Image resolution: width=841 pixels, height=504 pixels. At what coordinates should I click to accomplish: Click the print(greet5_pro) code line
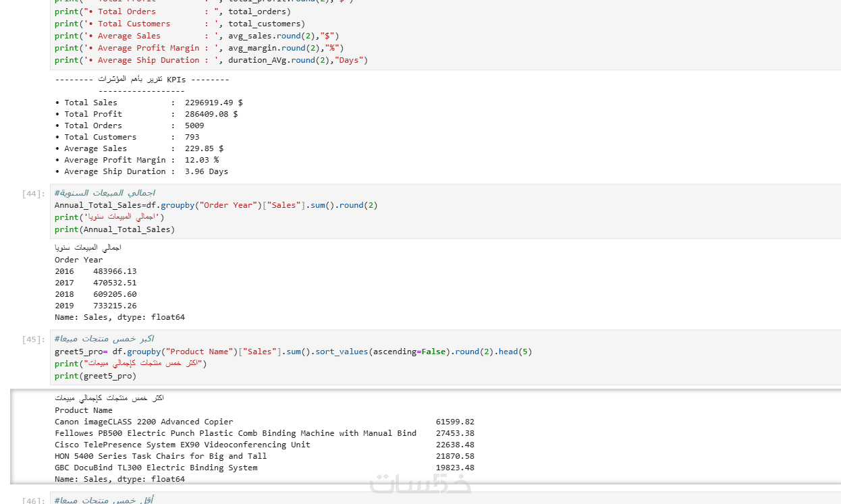(x=95, y=376)
